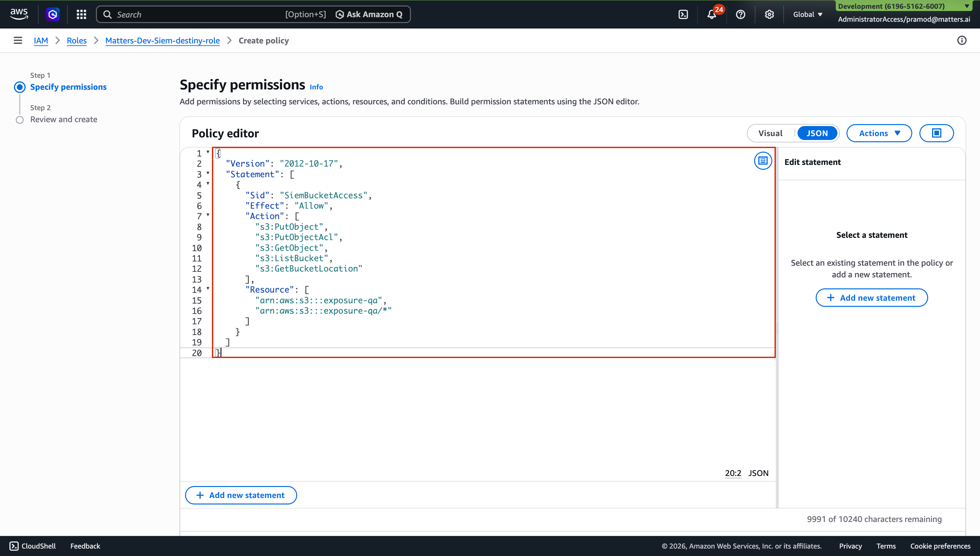Click Add new statement below the editor
The width and height of the screenshot is (980, 556).
(240, 495)
